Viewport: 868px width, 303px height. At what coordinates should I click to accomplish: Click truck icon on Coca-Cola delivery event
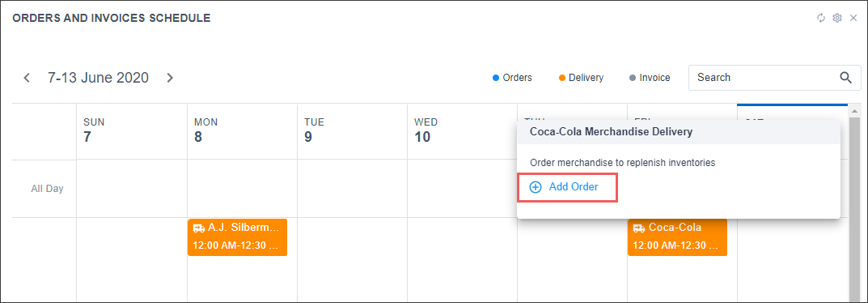639,228
